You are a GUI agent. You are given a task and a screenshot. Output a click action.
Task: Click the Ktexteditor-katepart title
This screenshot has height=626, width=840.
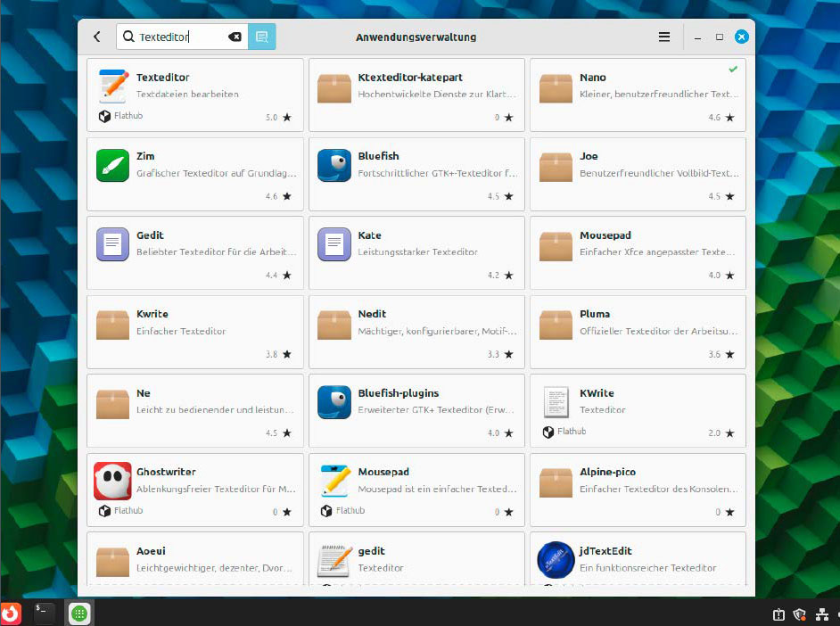[410, 77]
